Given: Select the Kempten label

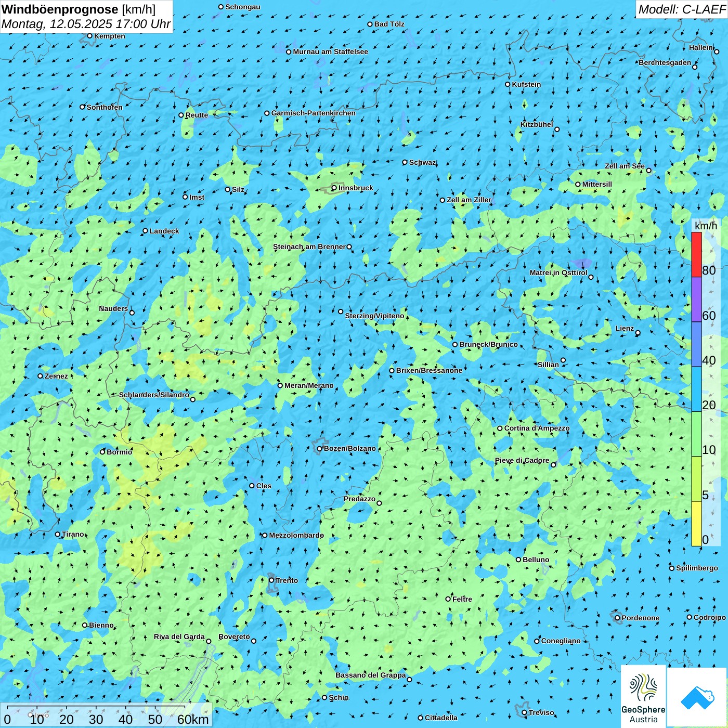Looking at the screenshot, I should point(110,36).
